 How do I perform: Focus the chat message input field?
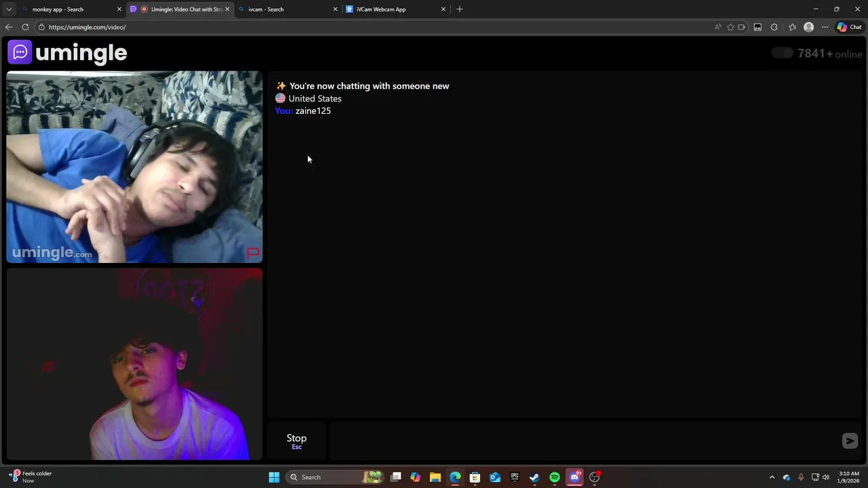click(x=583, y=441)
